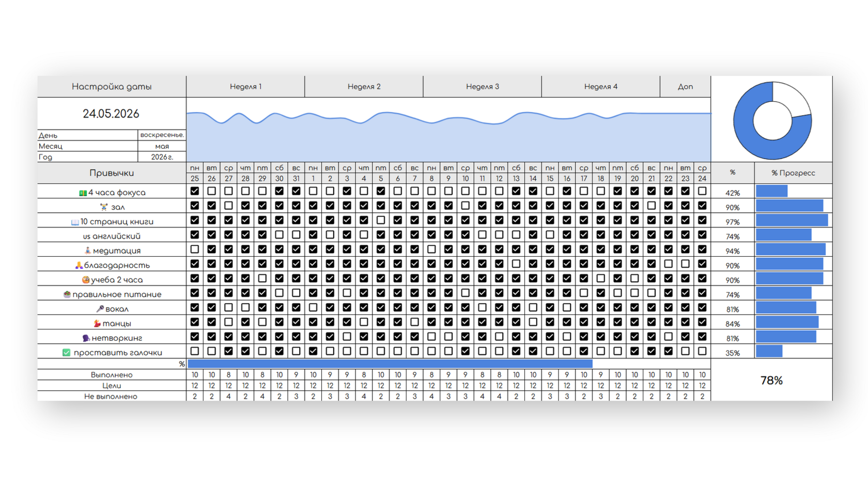
Task: Click the speaking head emoji beside 'нетворкинг'
Action: pos(86,338)
